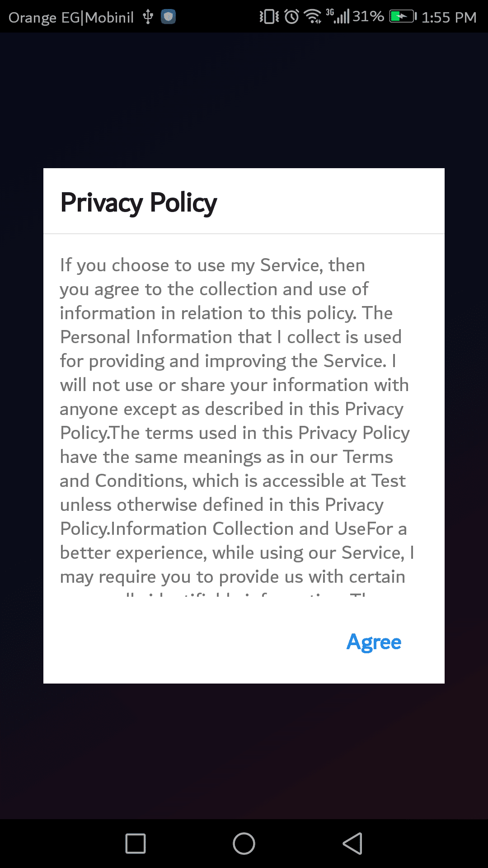
Task: Tap the dark area below the dialog
Action: pos(244,750)
